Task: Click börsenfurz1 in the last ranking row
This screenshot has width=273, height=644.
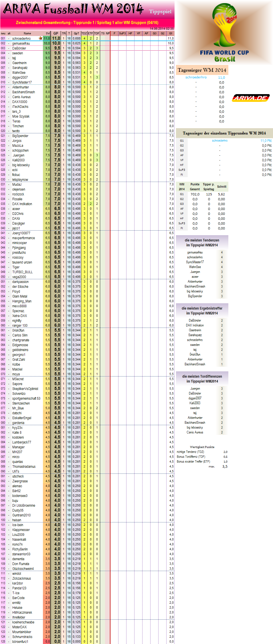Action: pos(20,642)
